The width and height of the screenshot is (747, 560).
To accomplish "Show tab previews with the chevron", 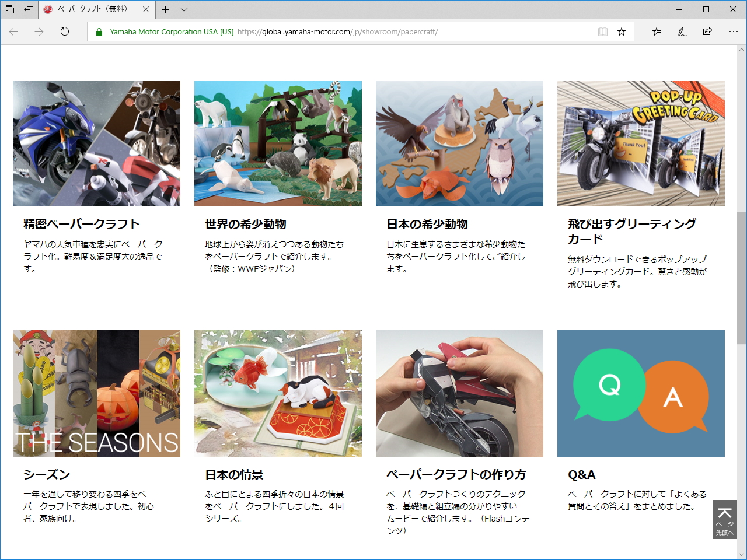I will pos(184,9).
